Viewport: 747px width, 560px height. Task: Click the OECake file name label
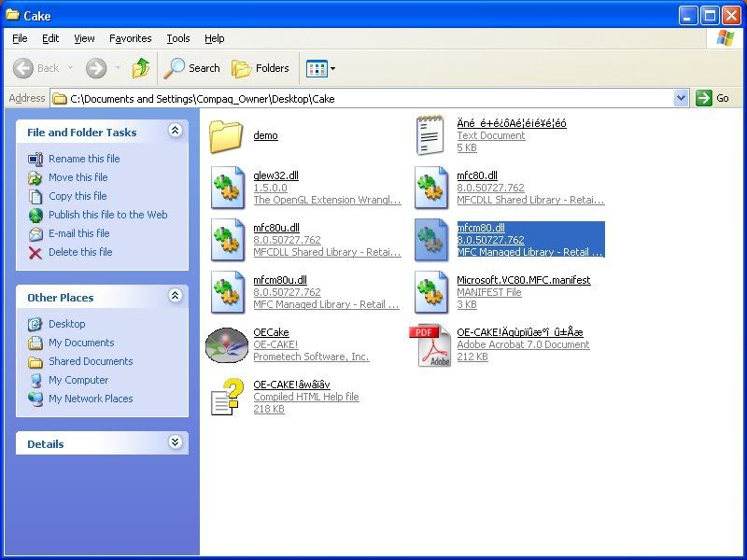(271, 332)
